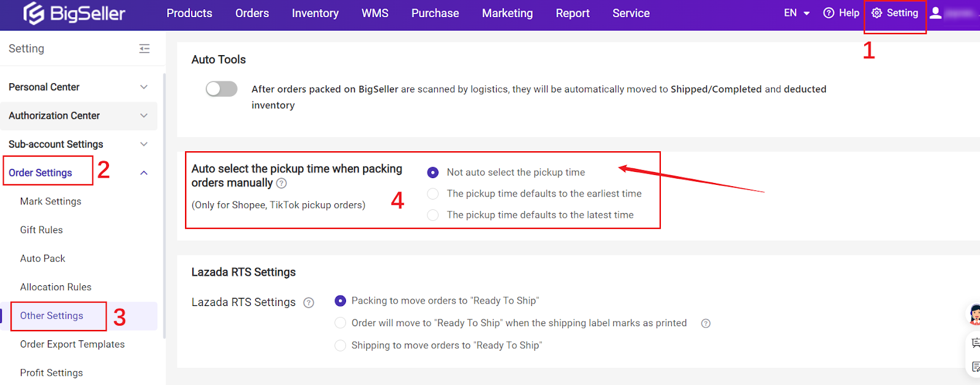Expand the Authorization Center section
Viewport: 980px width, 385px height.
(x=144, y=116)
